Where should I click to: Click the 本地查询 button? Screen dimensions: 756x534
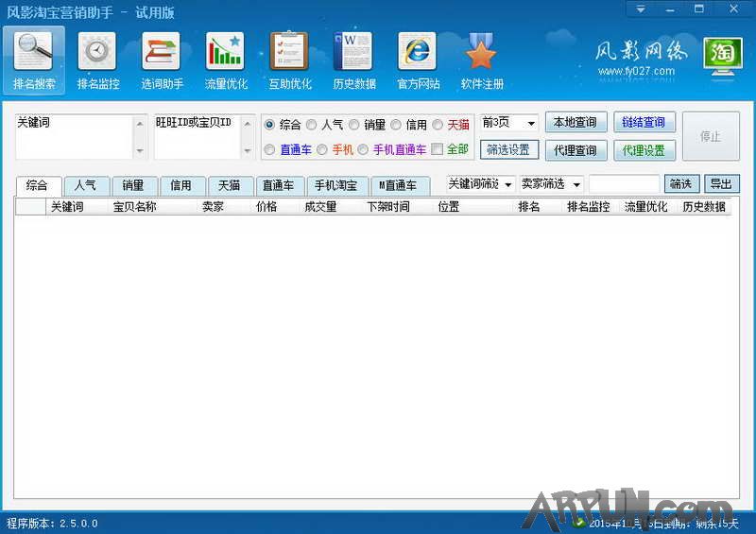pyautogui.click(x=575, y=123)
